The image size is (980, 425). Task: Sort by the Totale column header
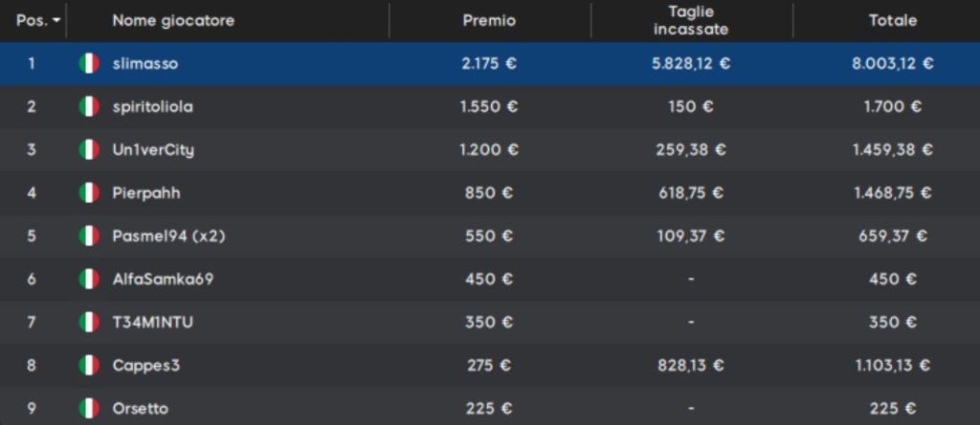pyautogui.click(x=893, y=21)
